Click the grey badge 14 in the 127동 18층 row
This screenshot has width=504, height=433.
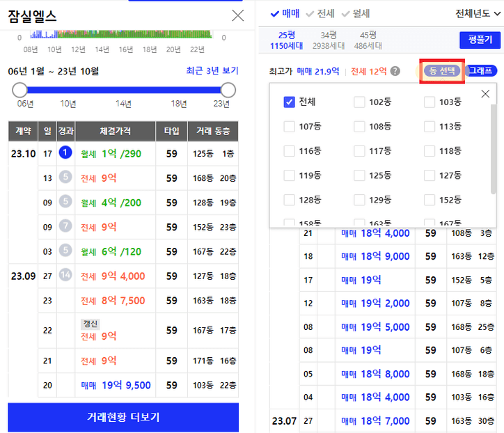click(65, 275)
